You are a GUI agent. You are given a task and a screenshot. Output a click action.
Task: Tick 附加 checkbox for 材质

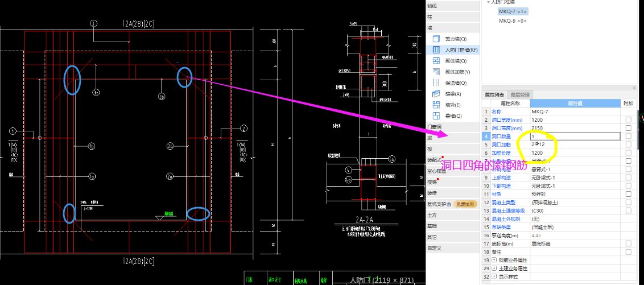click(x=628, y=194)
